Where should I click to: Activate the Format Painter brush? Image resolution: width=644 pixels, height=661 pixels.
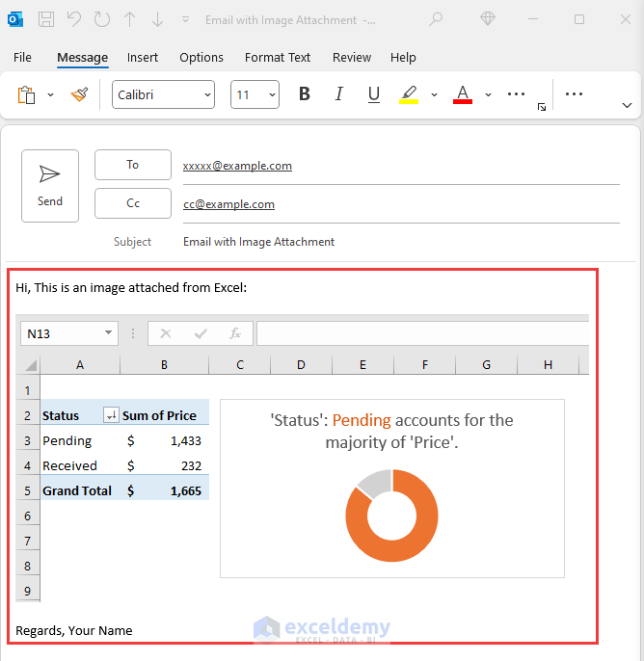pos(79,94)
